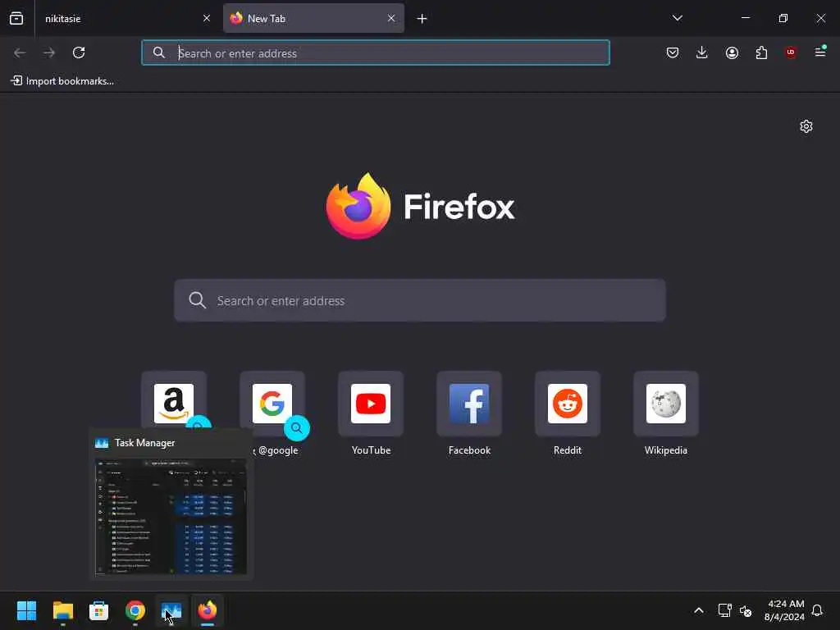Switch to the nikitasie tab
This screenshot has height=630, width=840.
[126, 18]
